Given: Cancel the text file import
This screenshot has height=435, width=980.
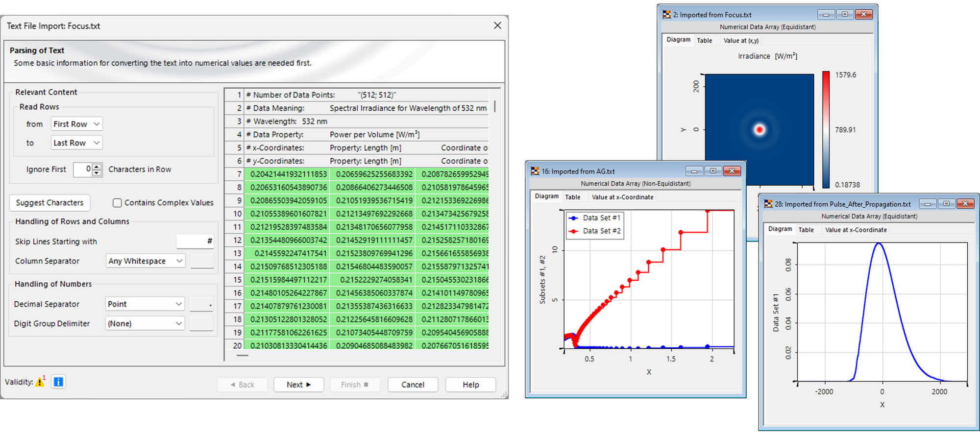Looking at the screenshot, I should [413, 385].
